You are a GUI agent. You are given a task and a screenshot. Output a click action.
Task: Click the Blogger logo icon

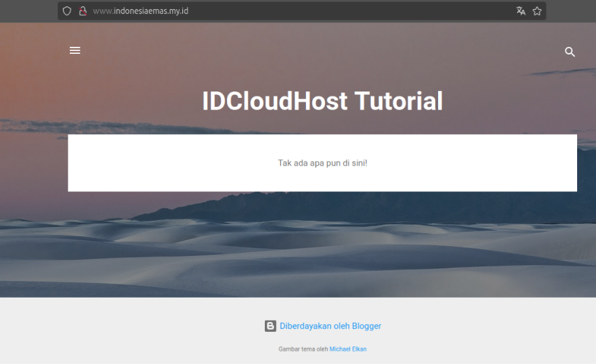270,326
